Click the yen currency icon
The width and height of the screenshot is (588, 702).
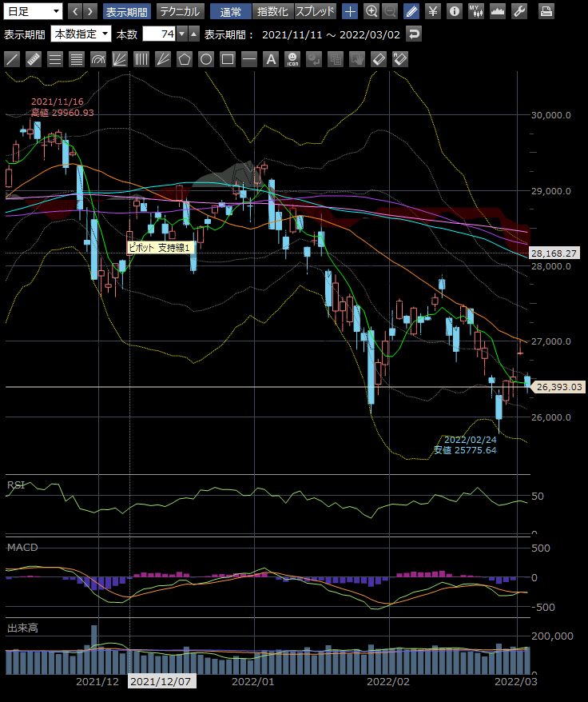point(433,11)
